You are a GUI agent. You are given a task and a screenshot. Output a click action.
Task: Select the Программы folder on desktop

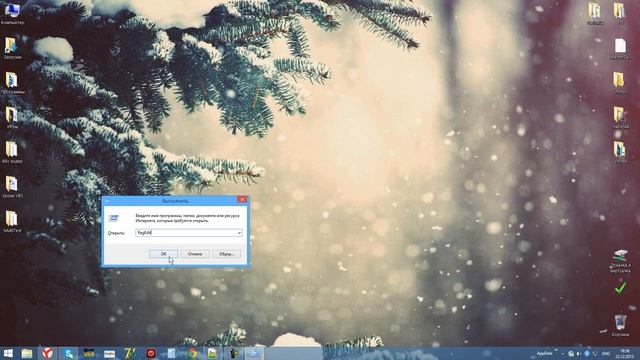point(12,83)
